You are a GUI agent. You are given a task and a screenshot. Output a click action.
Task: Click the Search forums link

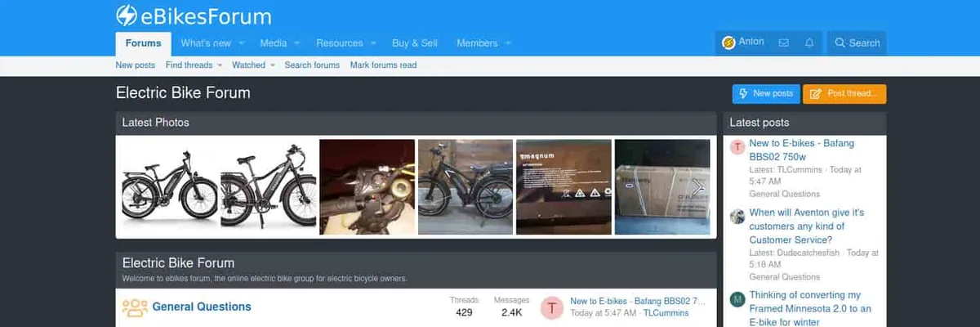point(312,65)
